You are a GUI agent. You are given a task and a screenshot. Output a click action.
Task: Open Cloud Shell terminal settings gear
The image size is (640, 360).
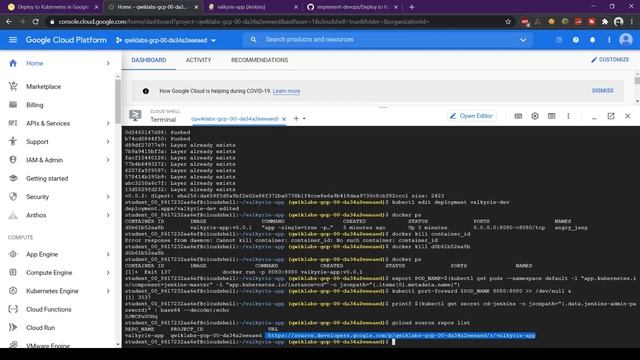pyautogui.click(x=535, y=116)
